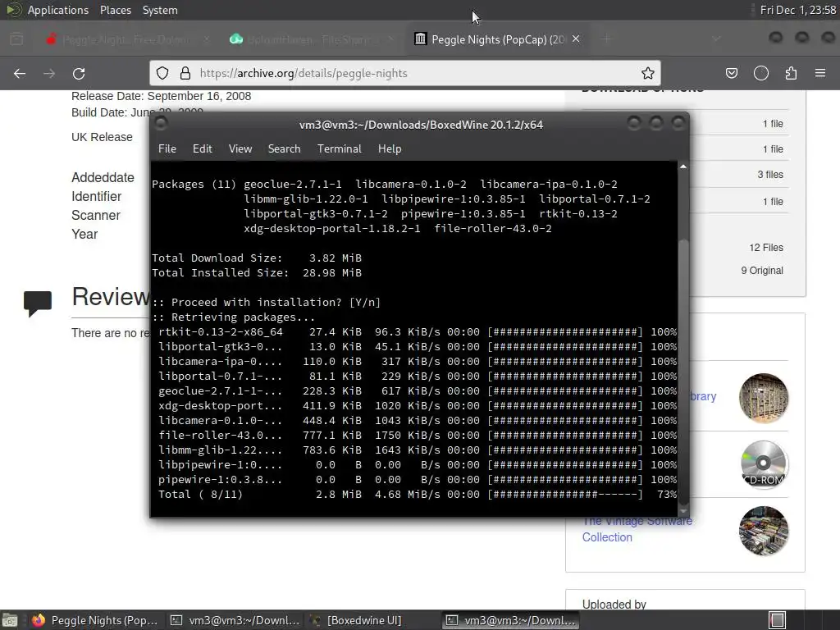Open the Applications menu
Image resolution: width=840 pixels, height=630 pixels.
click(x=58, y=10)
